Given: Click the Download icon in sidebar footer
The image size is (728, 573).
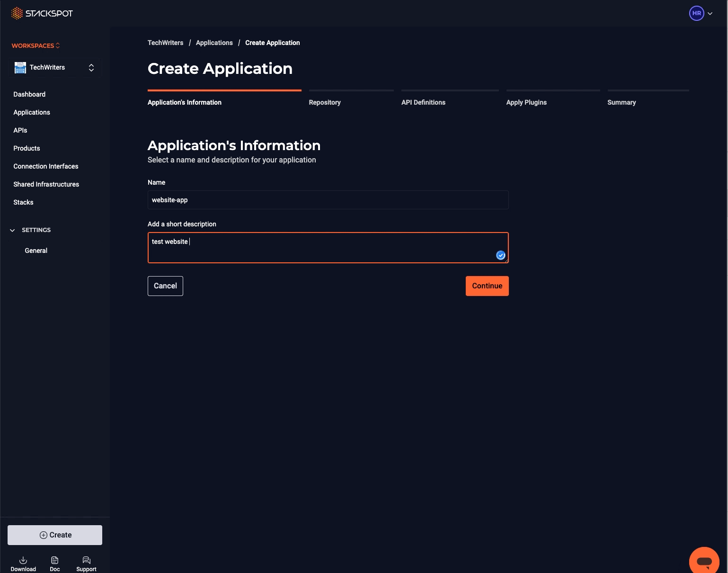Looking at the screenshot, I should pyautogui.click(x=23, y=560).
